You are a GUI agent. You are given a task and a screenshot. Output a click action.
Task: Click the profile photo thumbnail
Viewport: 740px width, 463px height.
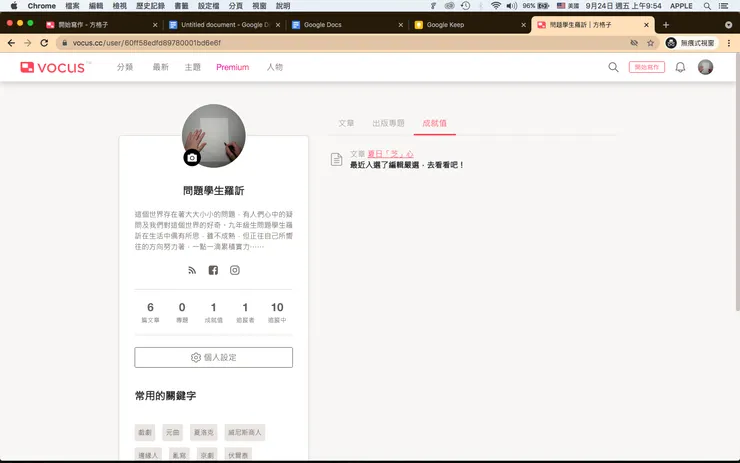214,136
